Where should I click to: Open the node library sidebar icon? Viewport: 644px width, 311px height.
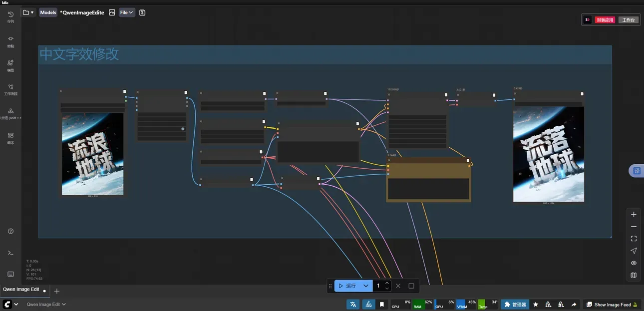click(10, 41)
